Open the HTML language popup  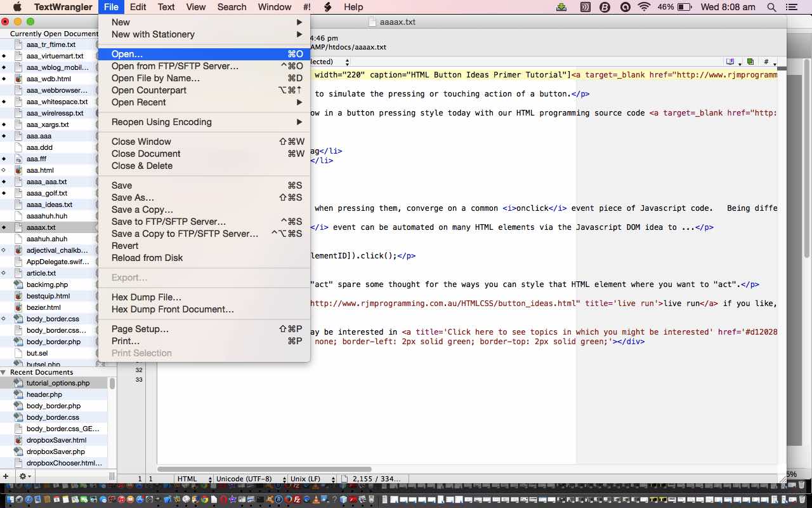pyautogui.click(x=194, y=479)
